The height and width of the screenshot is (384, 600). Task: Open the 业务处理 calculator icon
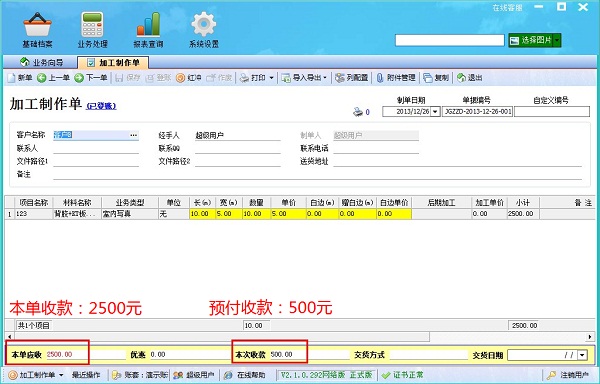(x=92, y=30)
